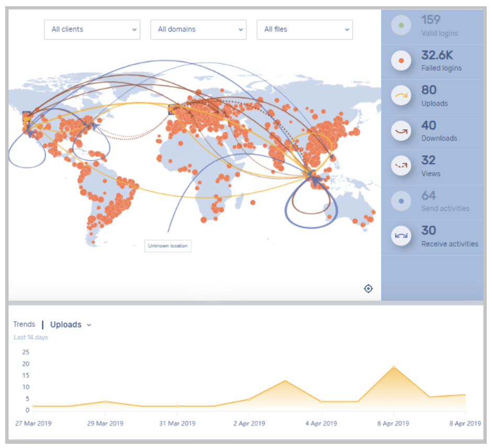Open the All files dropdown
Viewport: 492px width, 448px height.
(x=305, y=29)
